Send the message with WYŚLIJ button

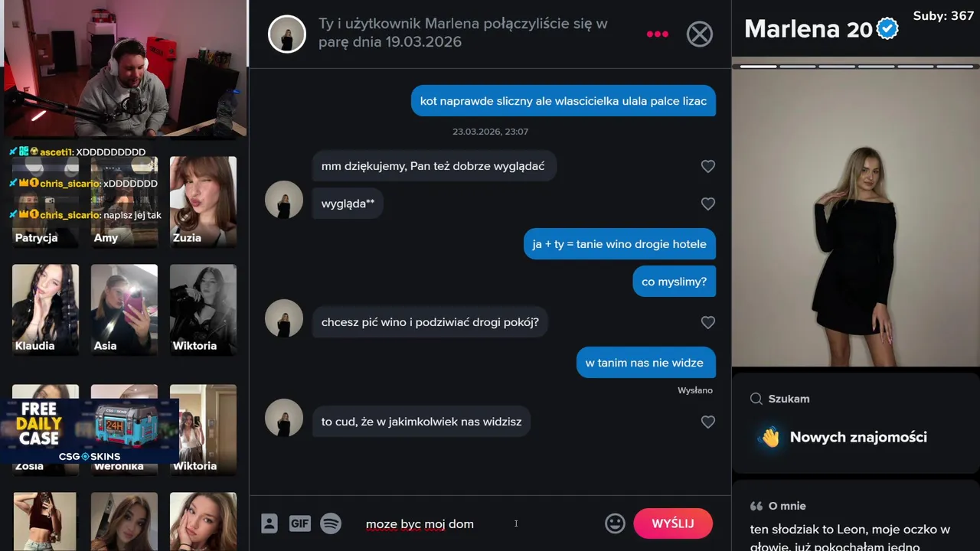pos(673,523)
